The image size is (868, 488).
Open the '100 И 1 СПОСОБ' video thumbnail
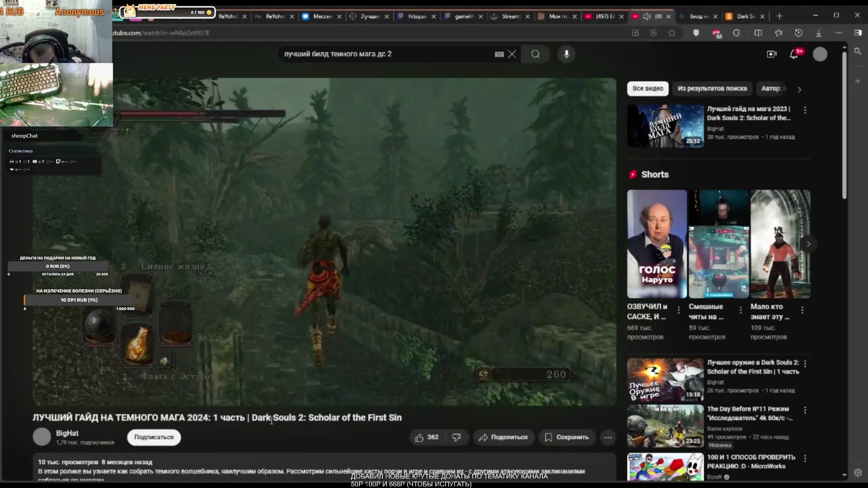pos(665,467)
